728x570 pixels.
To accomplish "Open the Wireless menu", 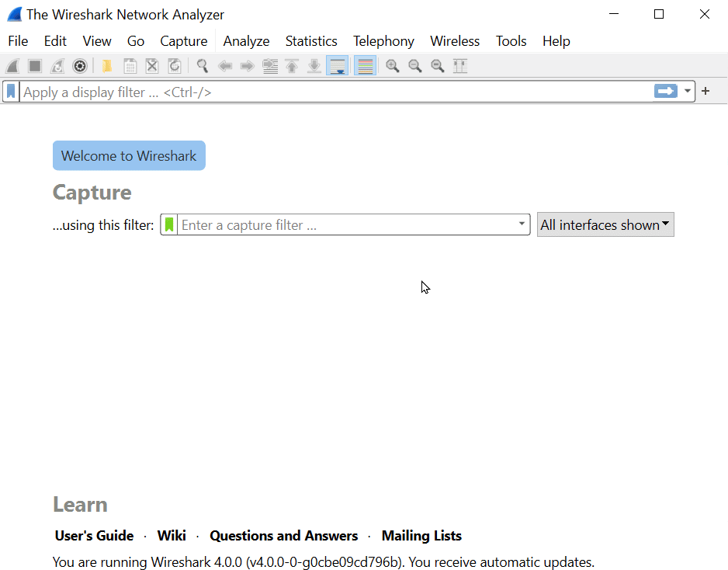I will [x=455, y=41].
